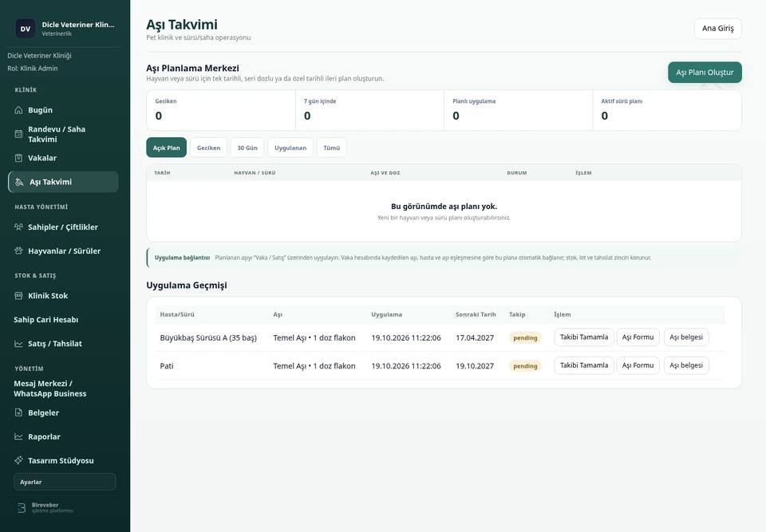Screen dimensions: 766x532
Task: Click Takibi Tamamla in the Pati row
Action: pos(584,365)
